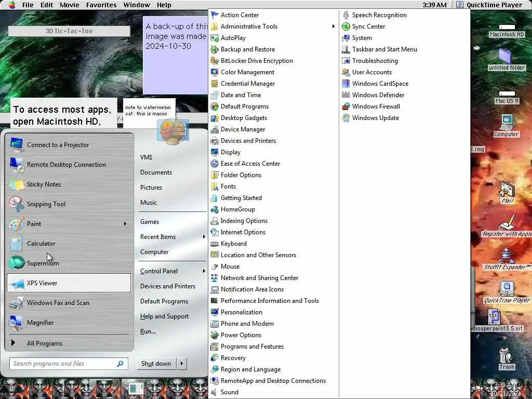
Task: Open the Date and Time icon
Action: point(215,95)
